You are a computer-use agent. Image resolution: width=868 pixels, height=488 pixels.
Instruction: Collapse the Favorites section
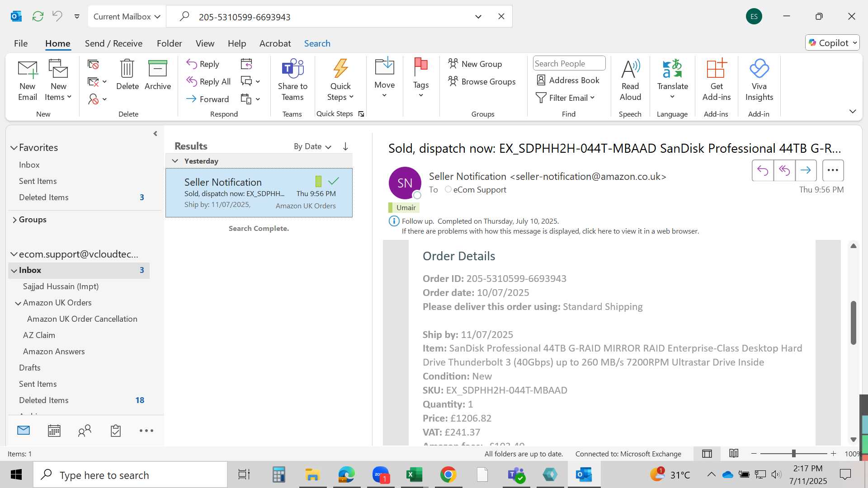[14, 148]
